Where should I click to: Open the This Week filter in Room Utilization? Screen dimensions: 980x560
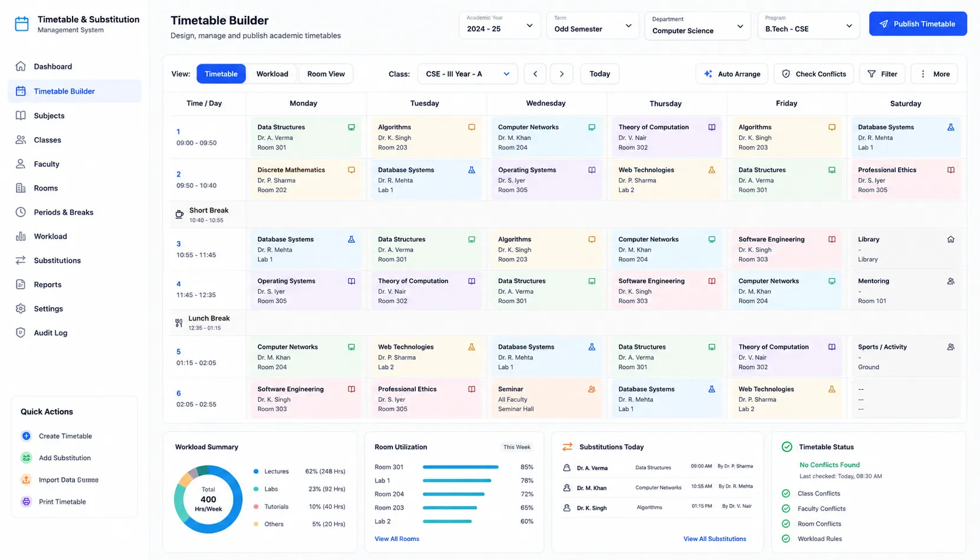(x=517, y=447)
